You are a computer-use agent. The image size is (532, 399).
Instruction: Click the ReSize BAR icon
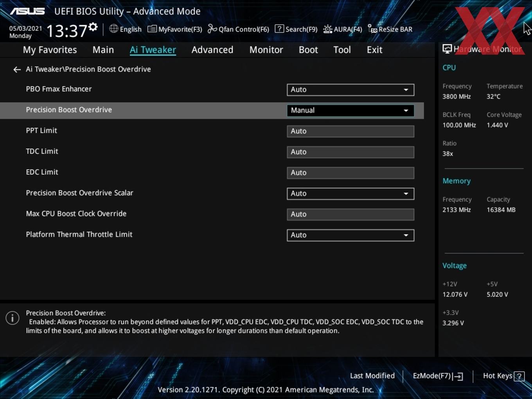pyautogui.click(x=372, y=29)
